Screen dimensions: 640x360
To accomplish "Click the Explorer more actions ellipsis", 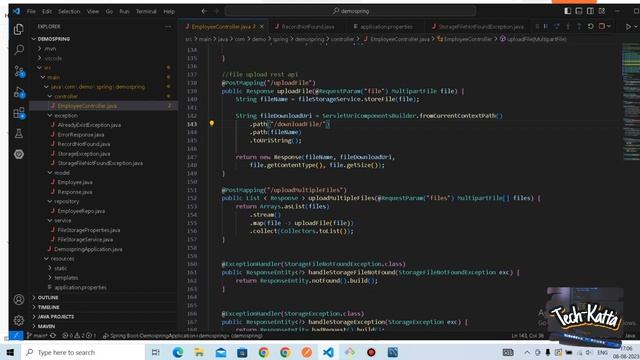I will coord(168,27).
